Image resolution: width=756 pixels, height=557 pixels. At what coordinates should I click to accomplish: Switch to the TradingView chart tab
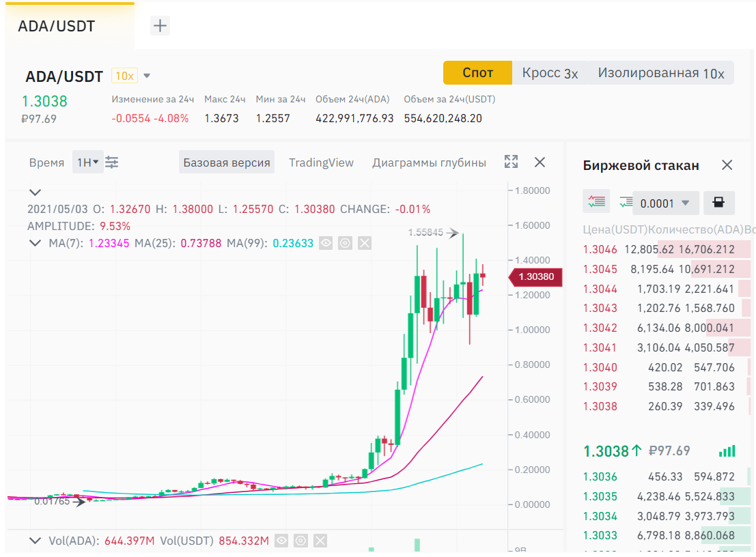tap(321, 162)
